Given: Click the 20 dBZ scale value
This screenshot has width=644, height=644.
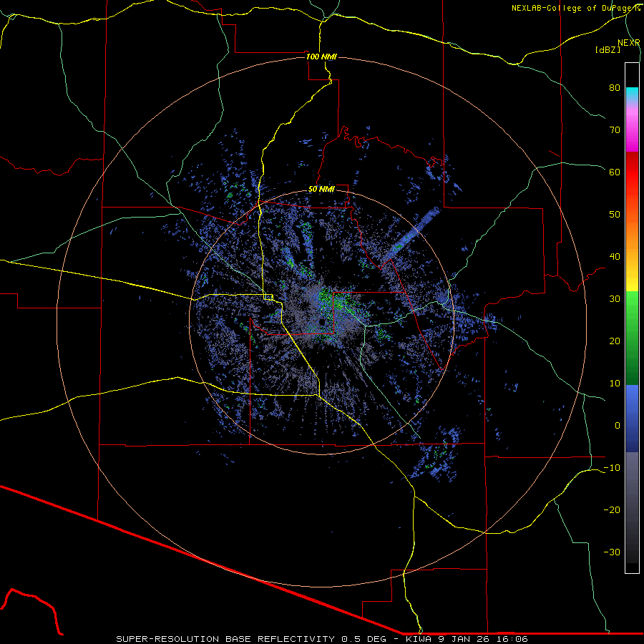Looking at the screenshot, I should coord(615,341).
